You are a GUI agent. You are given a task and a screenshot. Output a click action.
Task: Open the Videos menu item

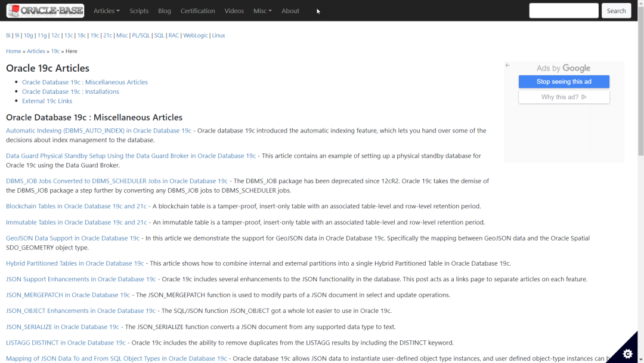click(x=234, y=11)
